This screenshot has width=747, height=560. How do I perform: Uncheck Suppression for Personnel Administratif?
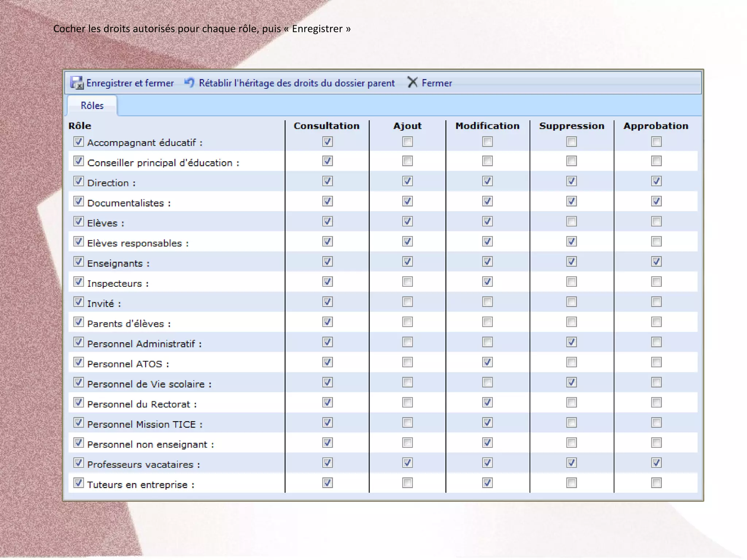pyautogui.click(x=572, y=342)
